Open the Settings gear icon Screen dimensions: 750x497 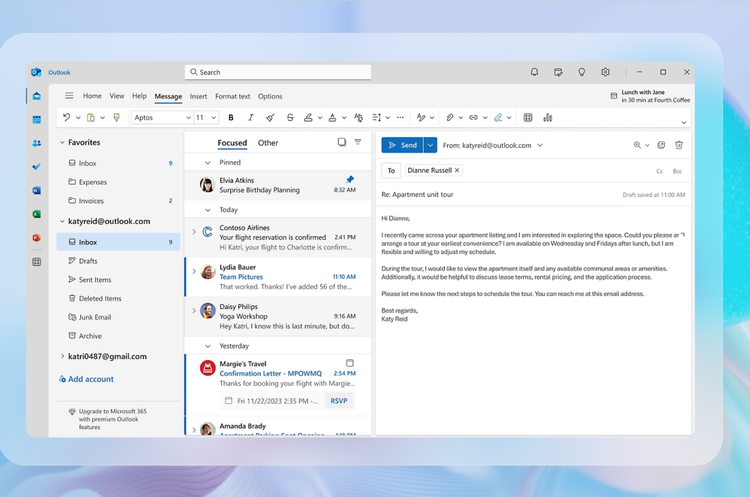606,72
